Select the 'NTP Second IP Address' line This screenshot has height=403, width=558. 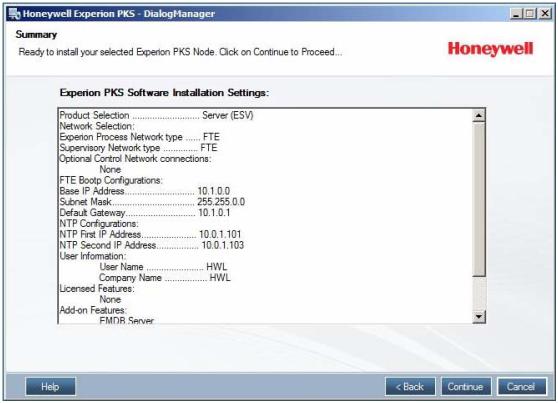(x=152, y=245)
